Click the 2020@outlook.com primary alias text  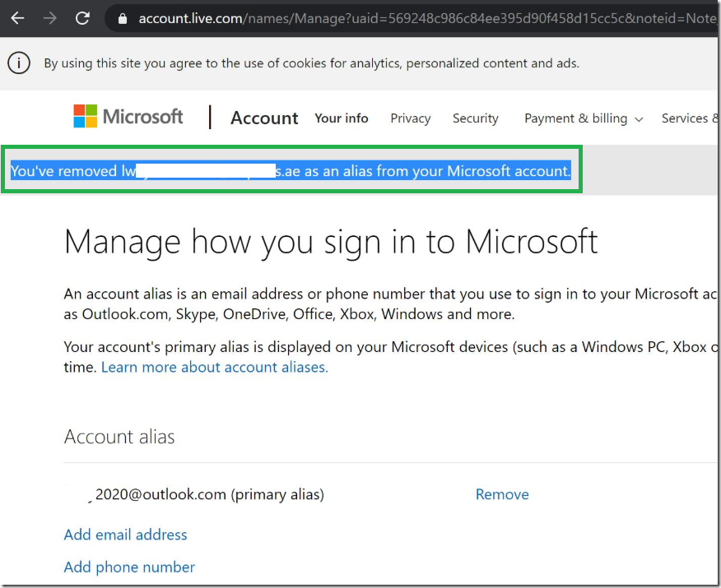(209, 494)
